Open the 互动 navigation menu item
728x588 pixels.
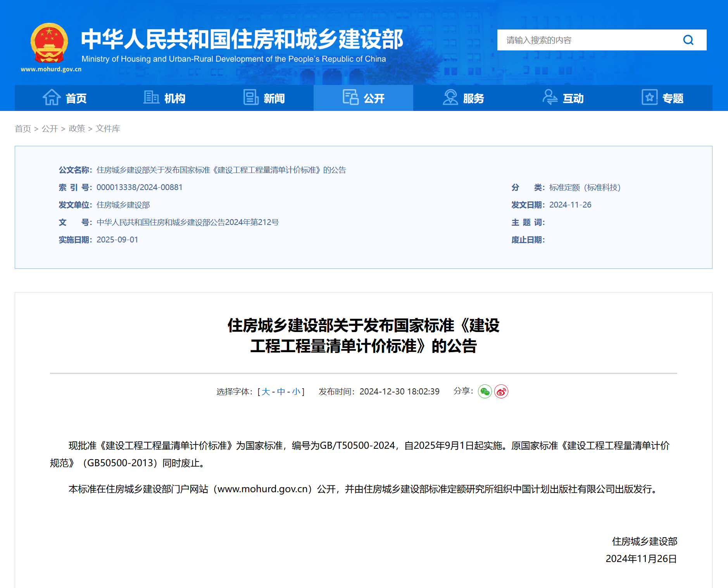coord(573,99)
